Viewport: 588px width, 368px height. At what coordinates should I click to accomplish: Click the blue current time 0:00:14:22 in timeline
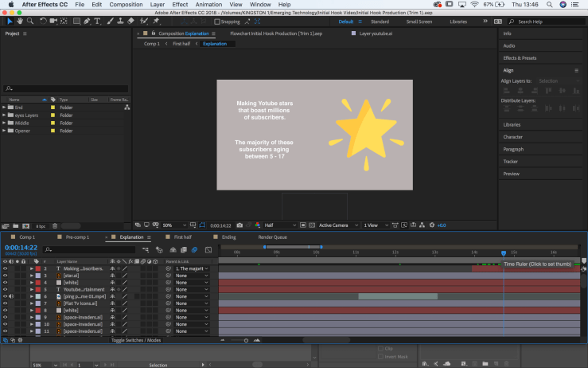(x=21, y=248)
